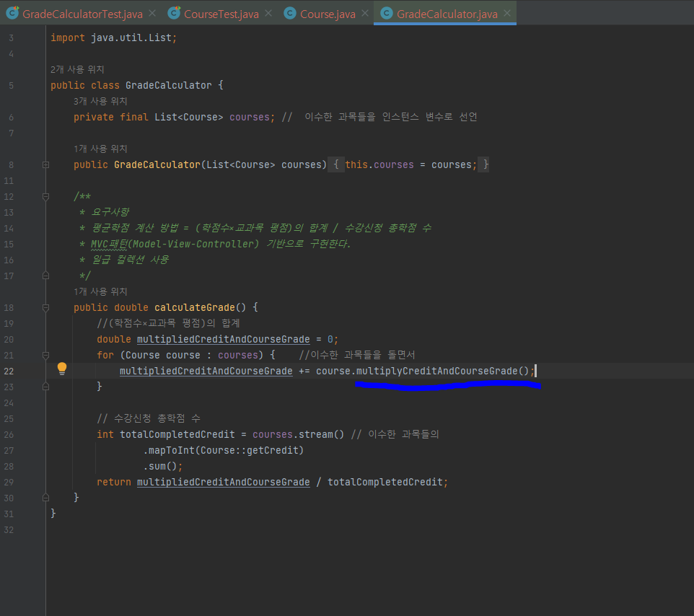Collapse the calculateGrade method on line 18
694x616 pixels.
click(x=45, y=307)
